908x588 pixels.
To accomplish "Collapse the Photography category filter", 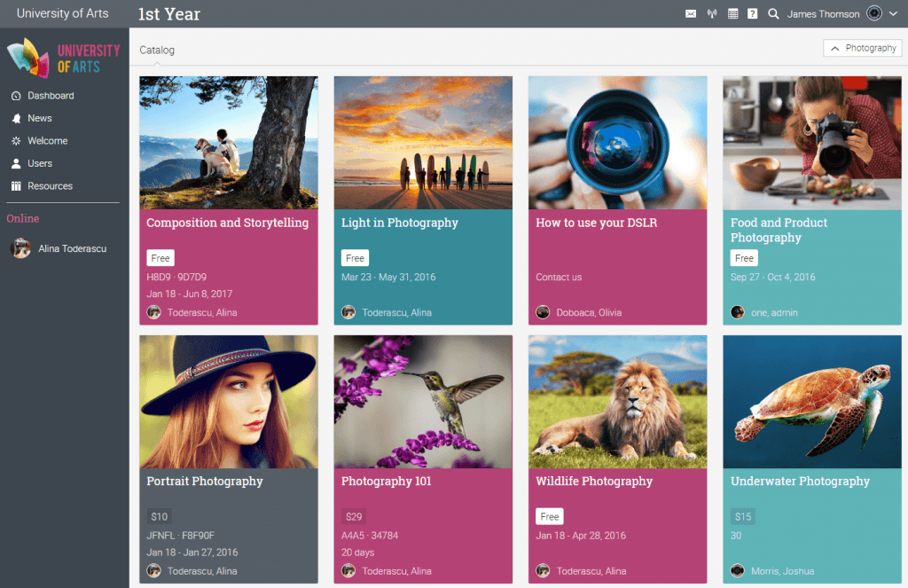I will pos(862,49).
